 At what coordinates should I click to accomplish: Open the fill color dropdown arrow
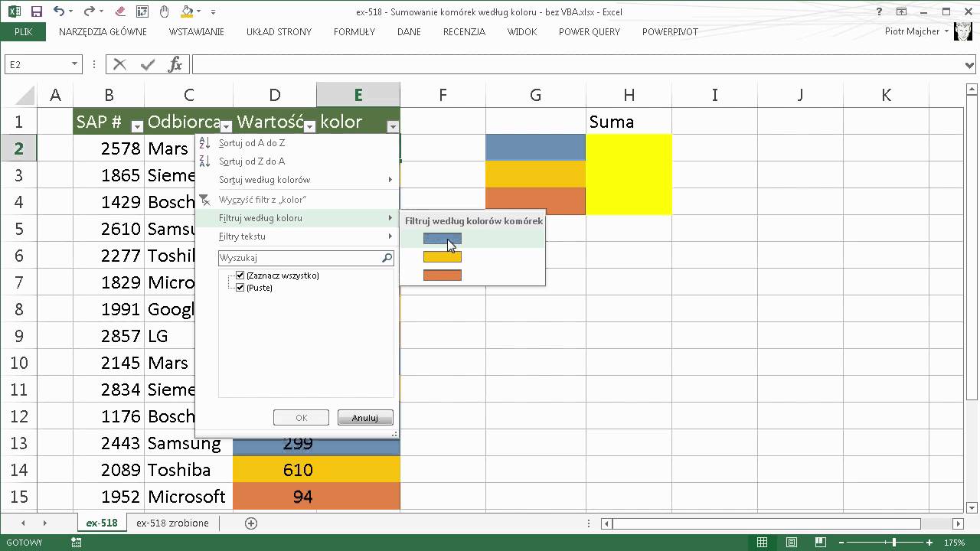pyautogui.click(x=199, y=12)
